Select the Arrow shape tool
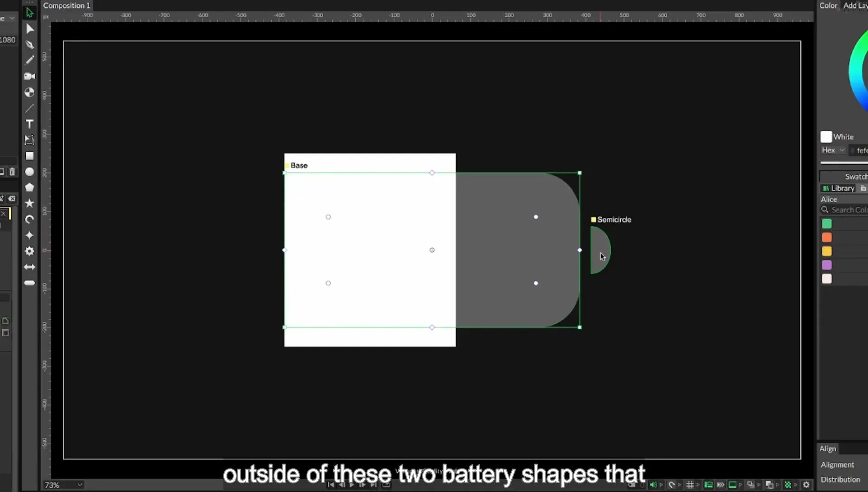The image size is (868, 492). 29,267
